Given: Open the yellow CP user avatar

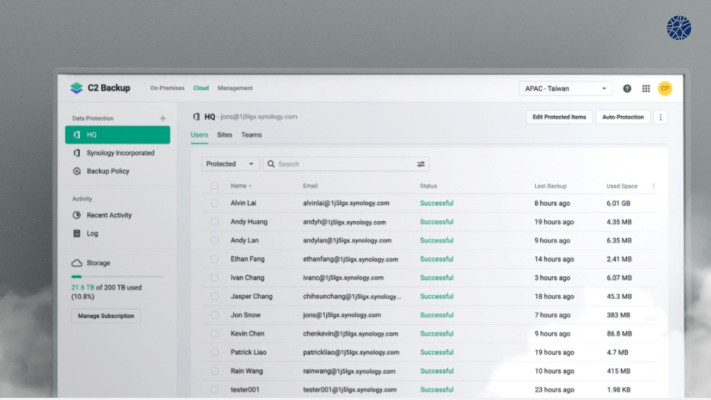Looking at the screenshot, I should [665, 88].
